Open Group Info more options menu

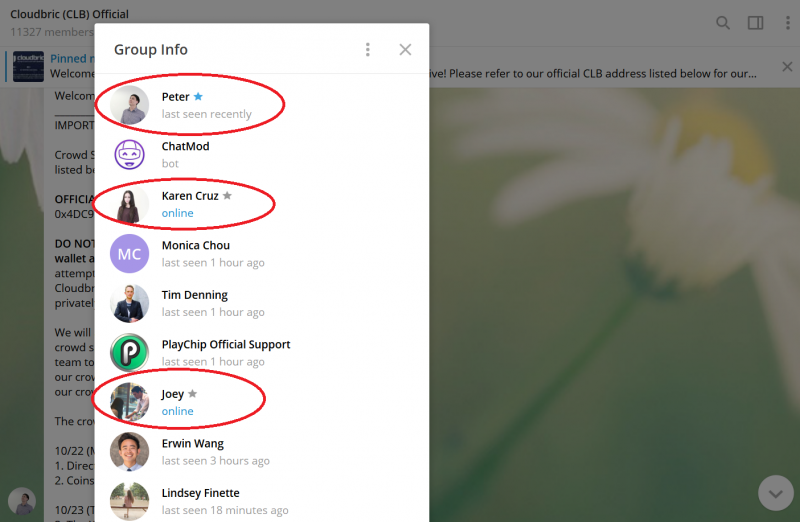367,49
